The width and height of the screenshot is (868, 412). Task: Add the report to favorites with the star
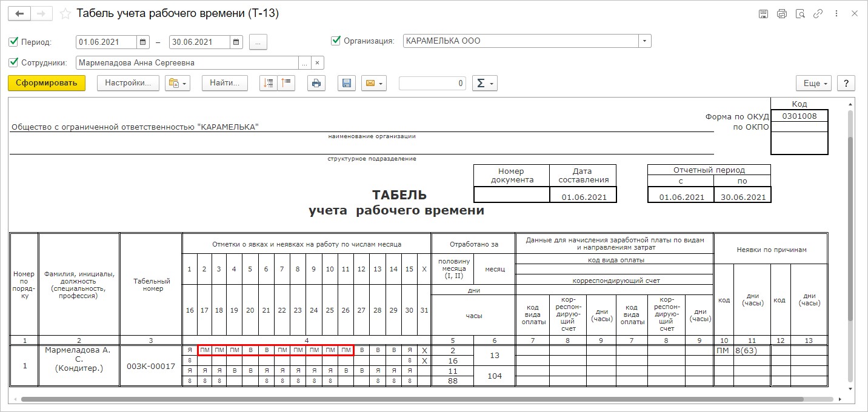(x=65, y=13)
